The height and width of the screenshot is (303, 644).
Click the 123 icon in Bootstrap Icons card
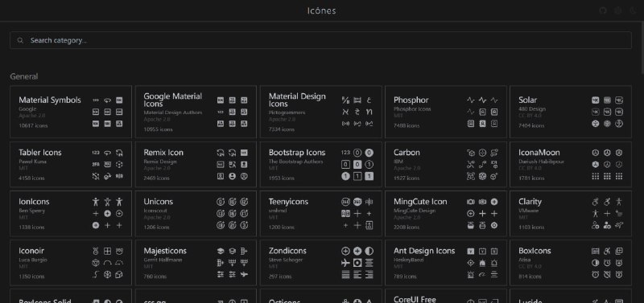345,153
